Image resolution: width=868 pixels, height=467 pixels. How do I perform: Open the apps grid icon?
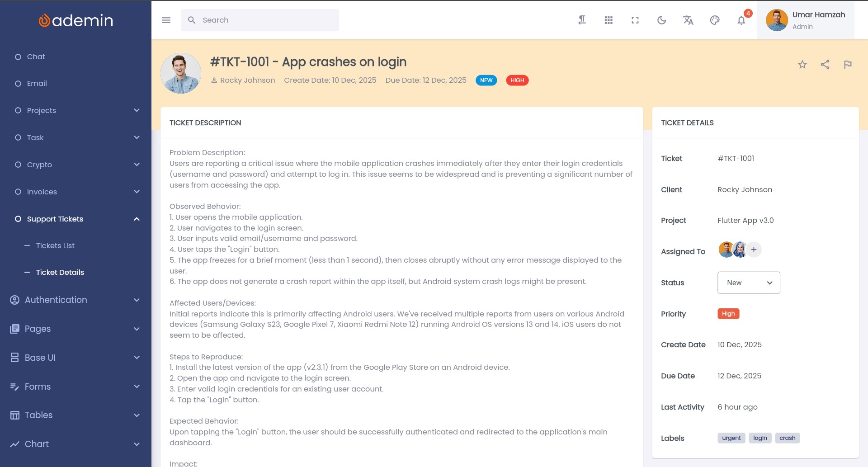(x=609, y=20)
